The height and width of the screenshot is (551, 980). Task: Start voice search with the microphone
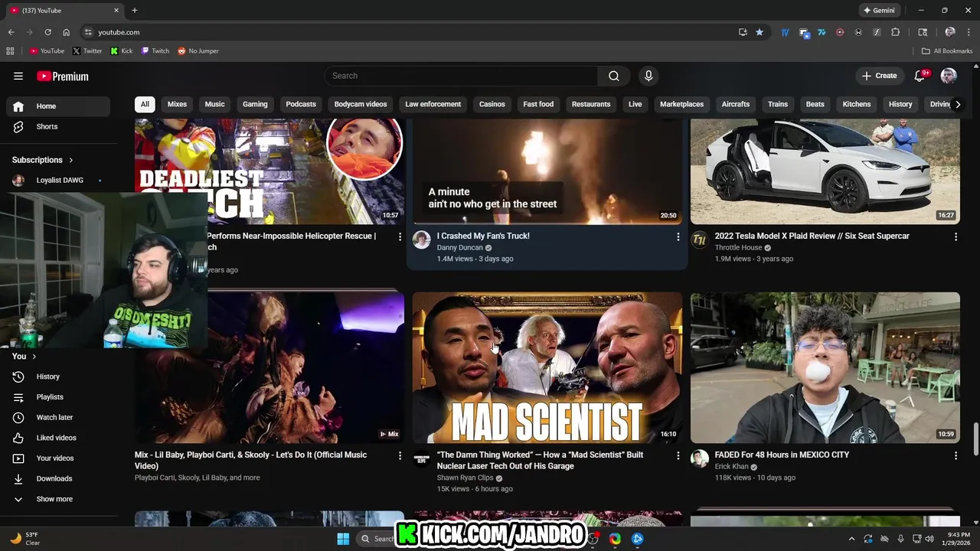(x=648, y=76)
